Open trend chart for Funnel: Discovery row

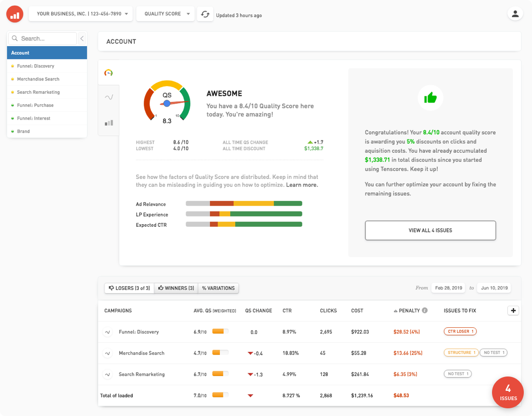(108, 332)
